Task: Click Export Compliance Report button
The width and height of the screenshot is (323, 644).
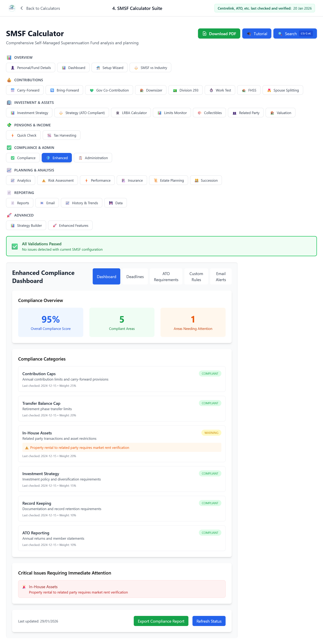Action: (161, 621)
